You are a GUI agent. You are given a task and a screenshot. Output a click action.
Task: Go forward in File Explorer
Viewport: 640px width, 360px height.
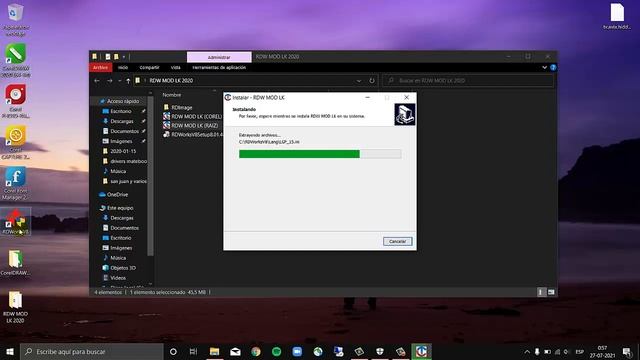(x=109, y=81)
